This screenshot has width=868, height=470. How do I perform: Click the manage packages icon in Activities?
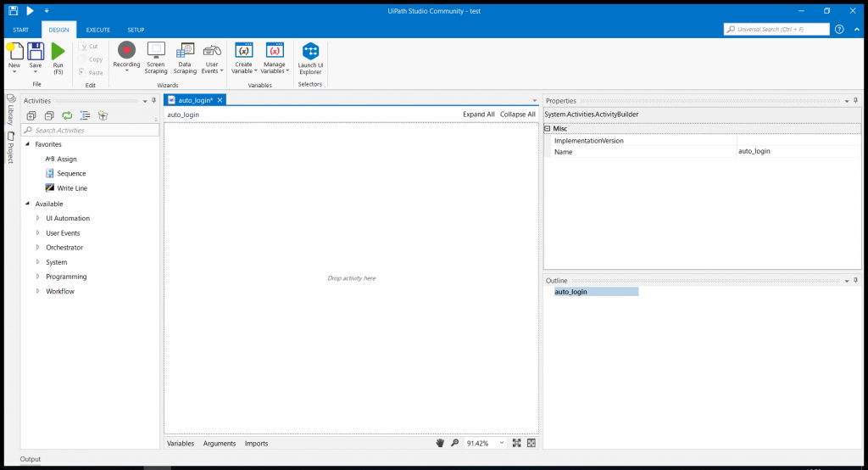pyautogui.click(x=103, y=115)
